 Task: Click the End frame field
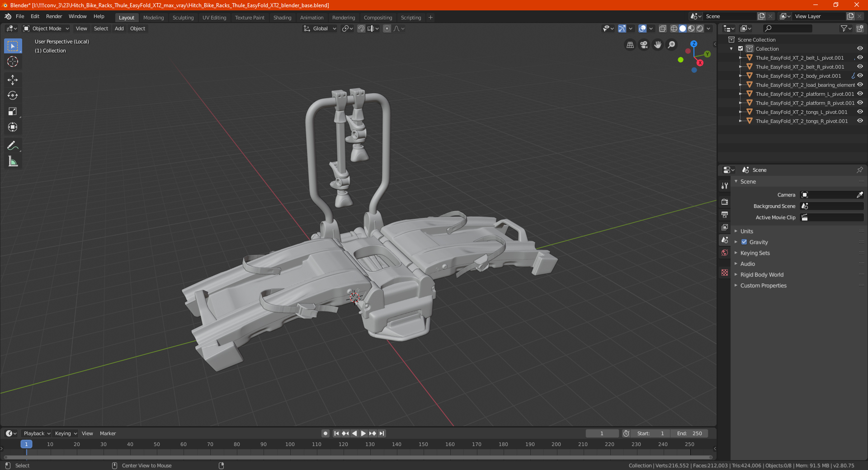(689, 433)
